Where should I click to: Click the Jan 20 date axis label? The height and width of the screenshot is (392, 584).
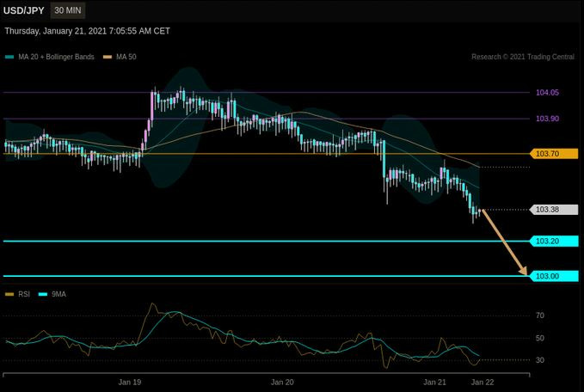point(282,383)
